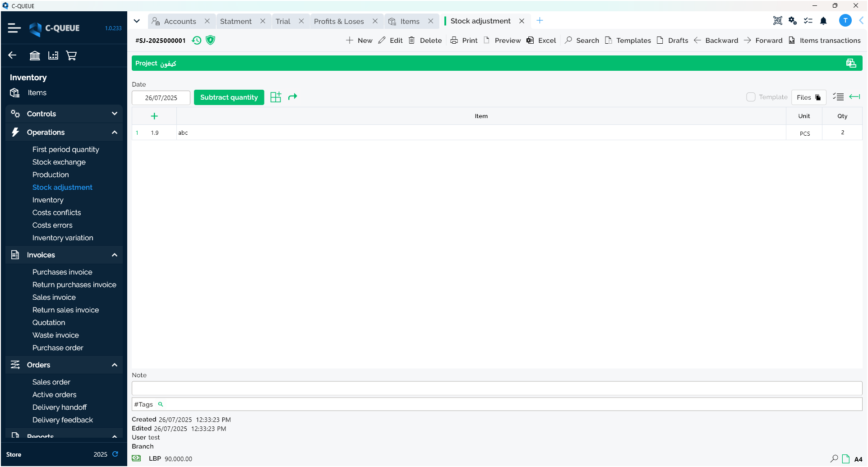This screenshot has width=868, height=467.
Task: Click into the Note text field
Action: (496, 388)
